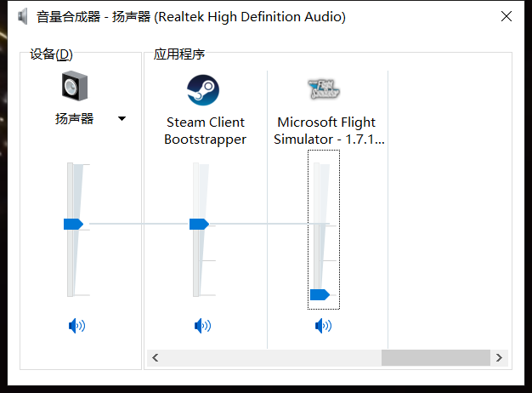Click the Speakers volume slider handle

point(74,224)
